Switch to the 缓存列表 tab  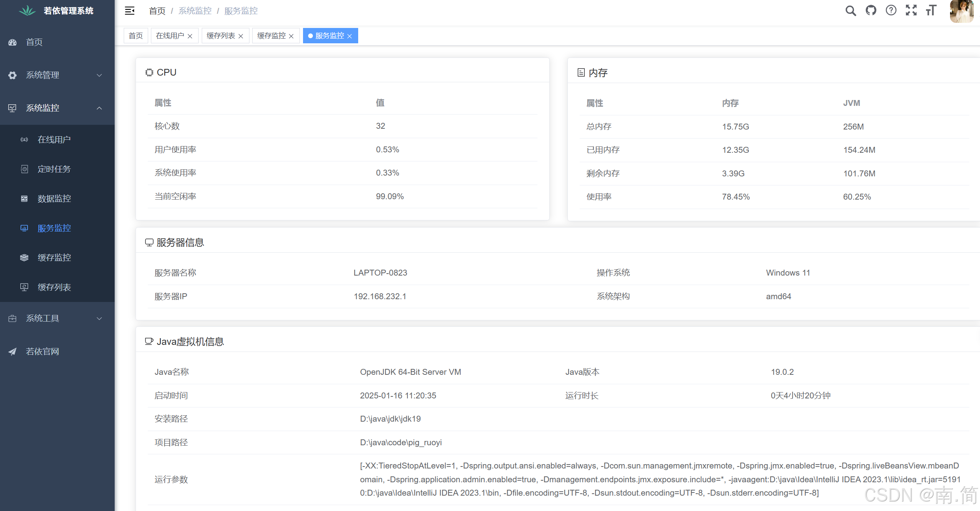click(x=221, y=36)
